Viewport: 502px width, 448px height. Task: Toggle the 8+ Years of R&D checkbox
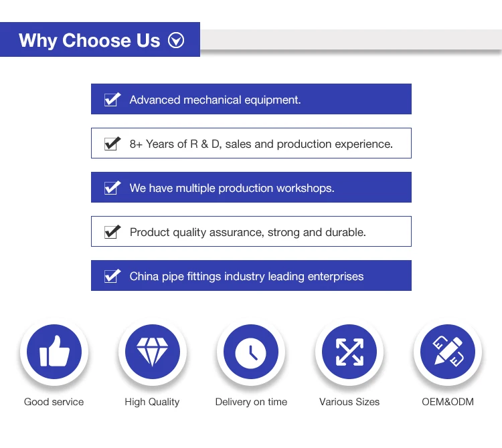coord(112,144)
